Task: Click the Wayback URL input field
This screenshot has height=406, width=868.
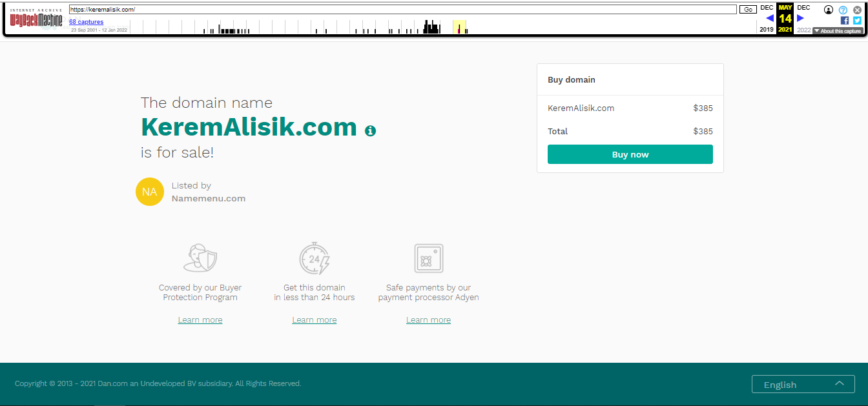Action: [403, 9]
